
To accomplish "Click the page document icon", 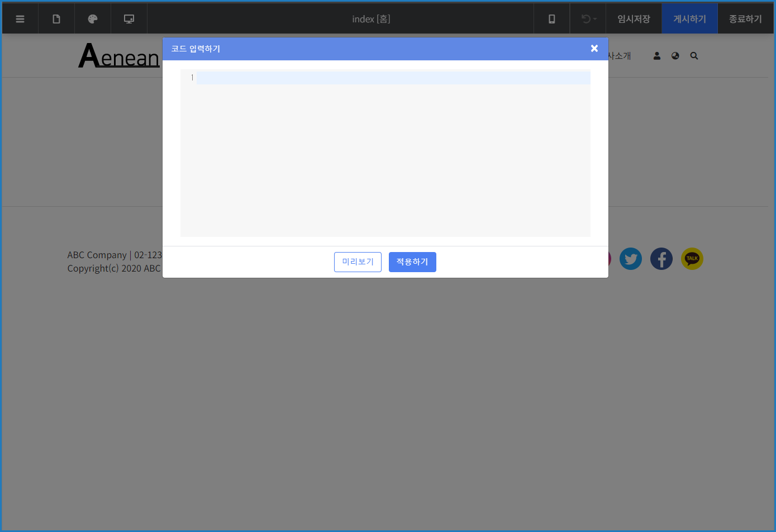I will (56, 19).
